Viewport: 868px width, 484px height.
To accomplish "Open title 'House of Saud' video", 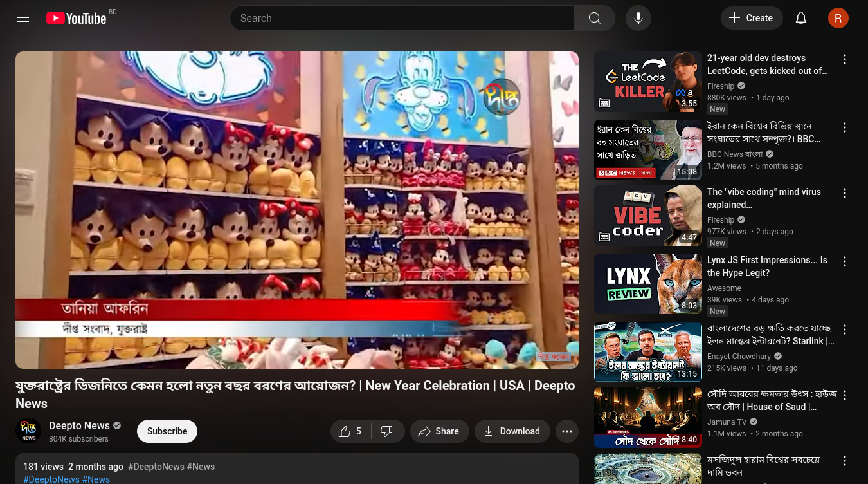I will 772,400.
